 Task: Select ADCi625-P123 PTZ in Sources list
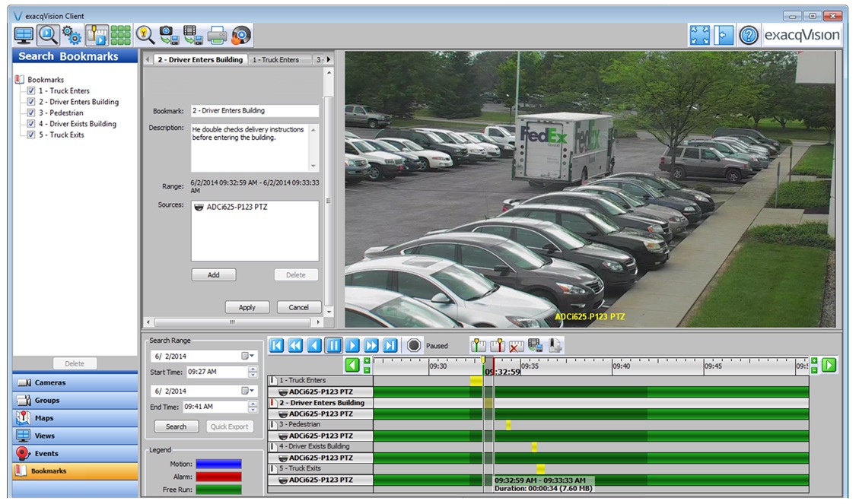[x=232, y=208]
